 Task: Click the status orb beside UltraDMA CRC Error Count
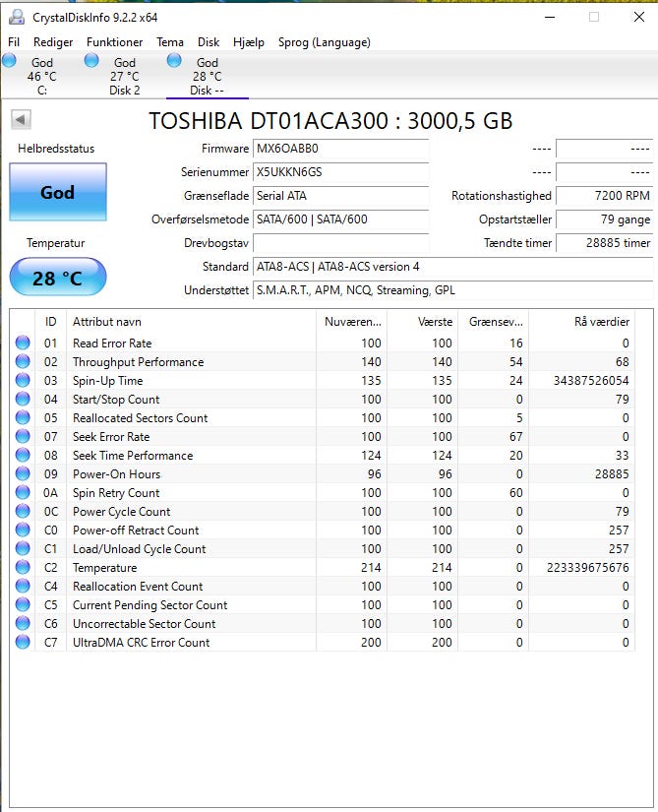23,643
